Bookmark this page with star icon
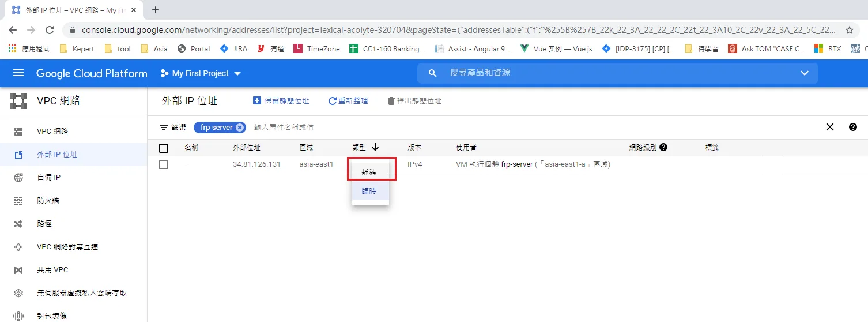The width and height of the screenshot is (868, 322). 849,30
